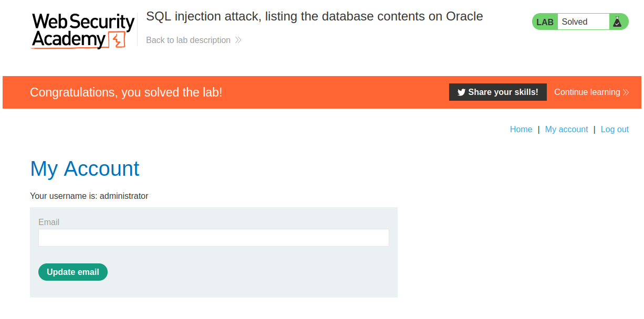Click the flask icon in the lab status
The width and height of the screenshot is (644, 319).
click(617, 22)
